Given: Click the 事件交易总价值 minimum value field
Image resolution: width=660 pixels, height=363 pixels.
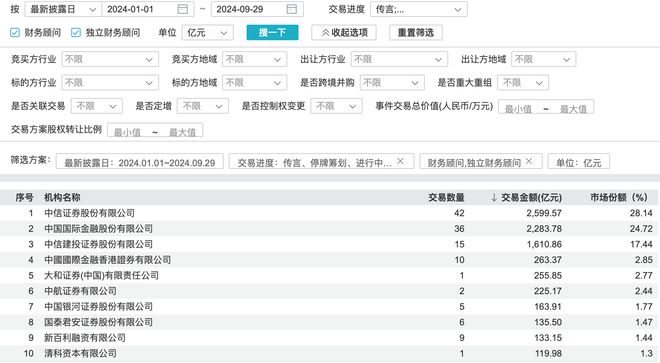Looking at the screenshot, I should 518,108.
